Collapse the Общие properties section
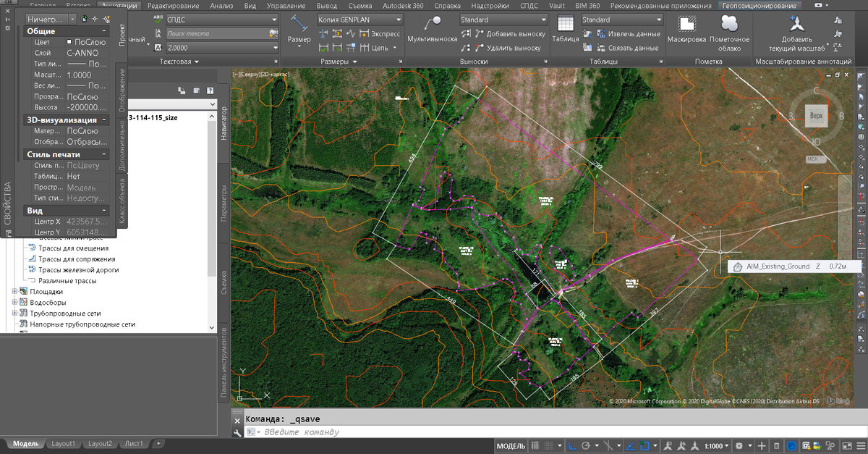This screenshot has height=454, width=868. [105, 31]
